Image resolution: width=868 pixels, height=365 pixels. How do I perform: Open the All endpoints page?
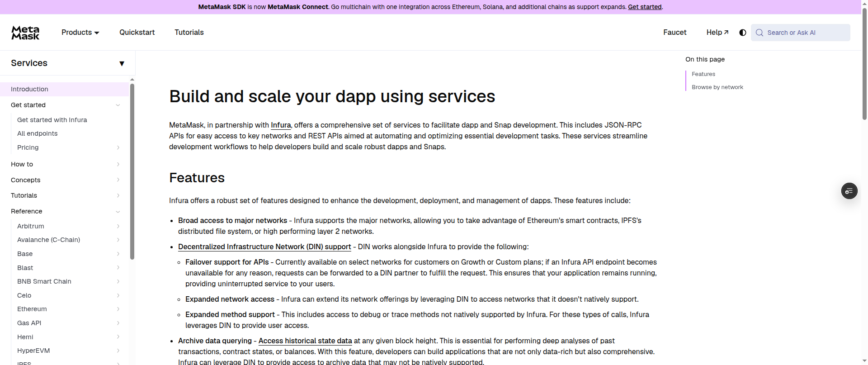point(38,133)
